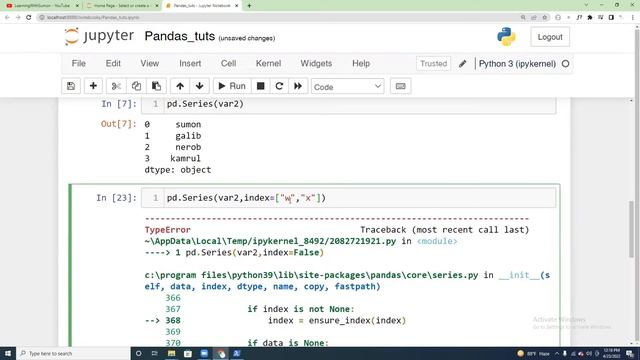
Task: Rename notebook by clicking Pandas_tuts title
Action: click(180, 36)
